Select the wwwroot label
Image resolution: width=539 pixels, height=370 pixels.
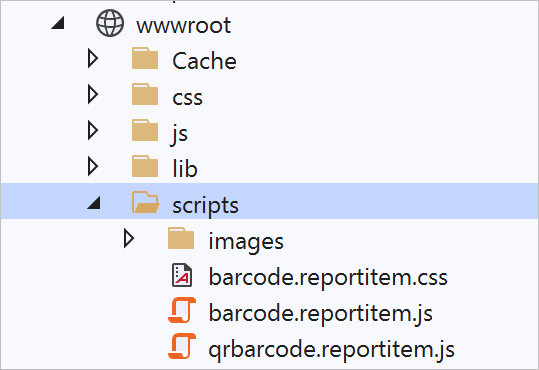pos(184,25)
